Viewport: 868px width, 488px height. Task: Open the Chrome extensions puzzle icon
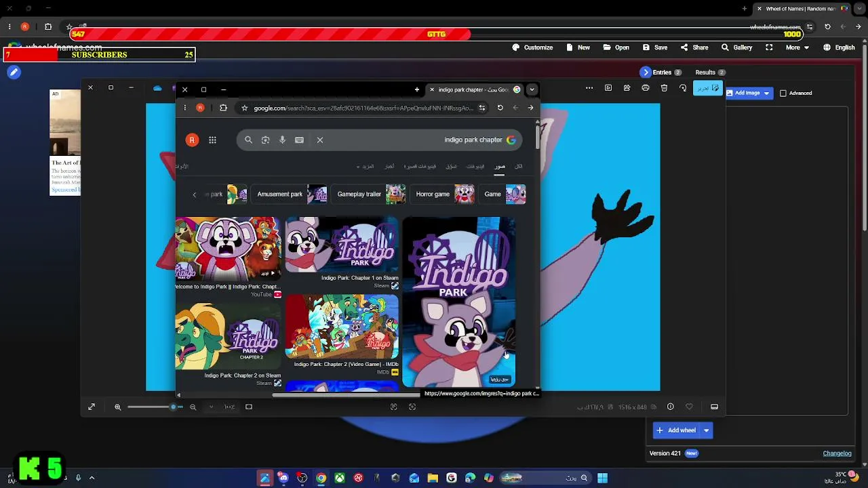coord(223,108)
